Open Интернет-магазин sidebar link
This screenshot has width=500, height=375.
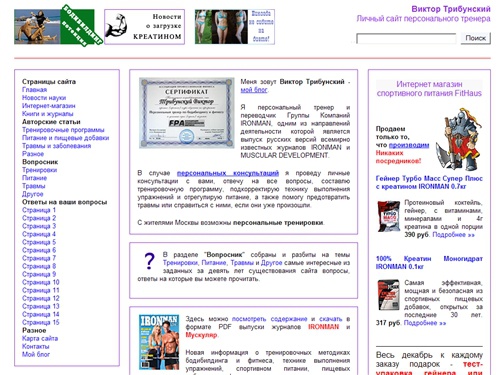tap(49, 106)
